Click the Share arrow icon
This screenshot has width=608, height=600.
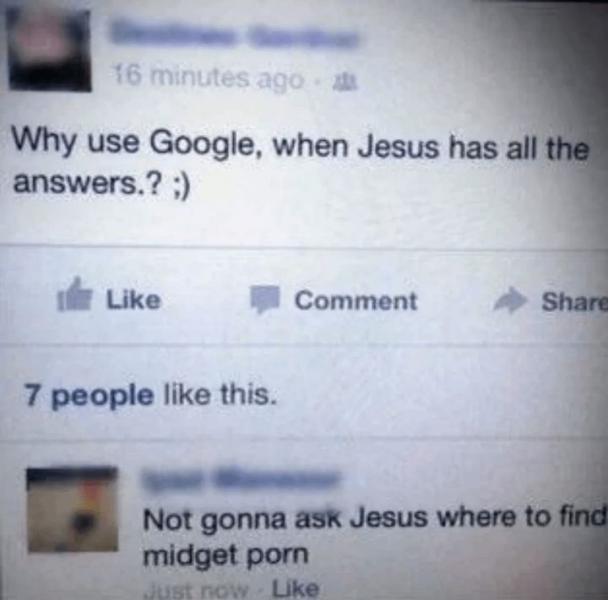[510, 299]
